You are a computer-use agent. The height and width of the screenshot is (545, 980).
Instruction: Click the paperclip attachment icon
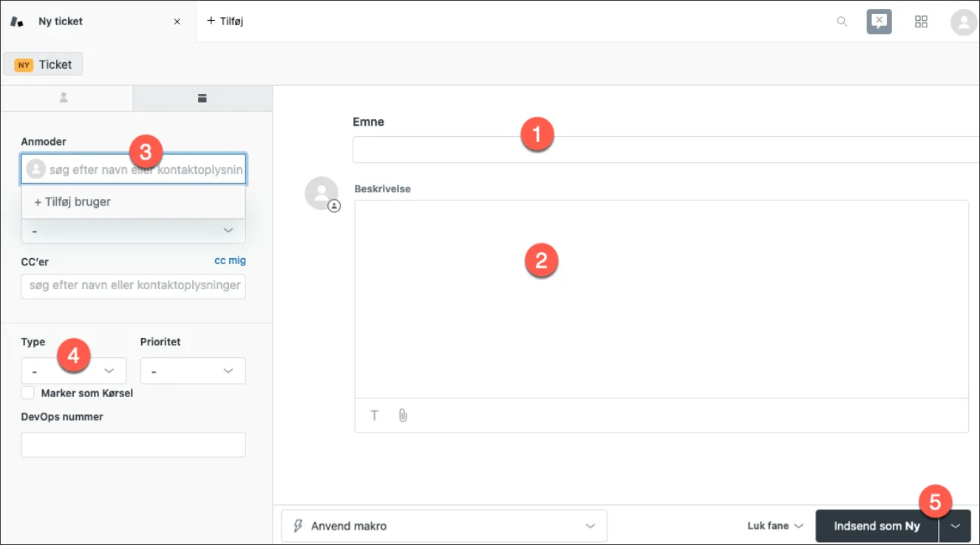pos(403,416)
